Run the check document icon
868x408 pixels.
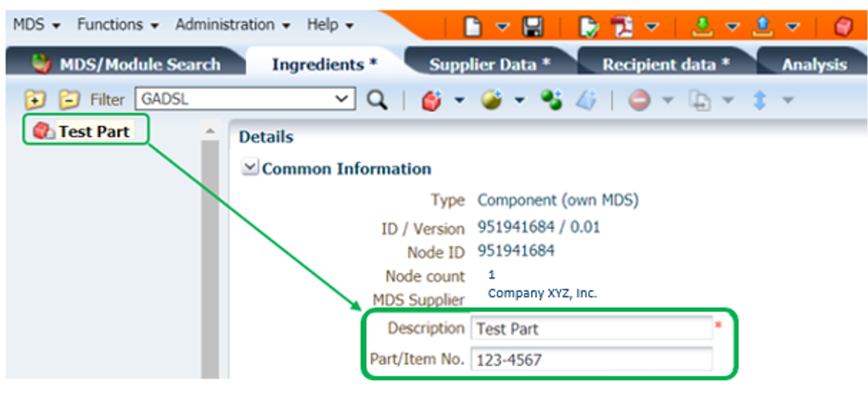[x=589, y=25]
